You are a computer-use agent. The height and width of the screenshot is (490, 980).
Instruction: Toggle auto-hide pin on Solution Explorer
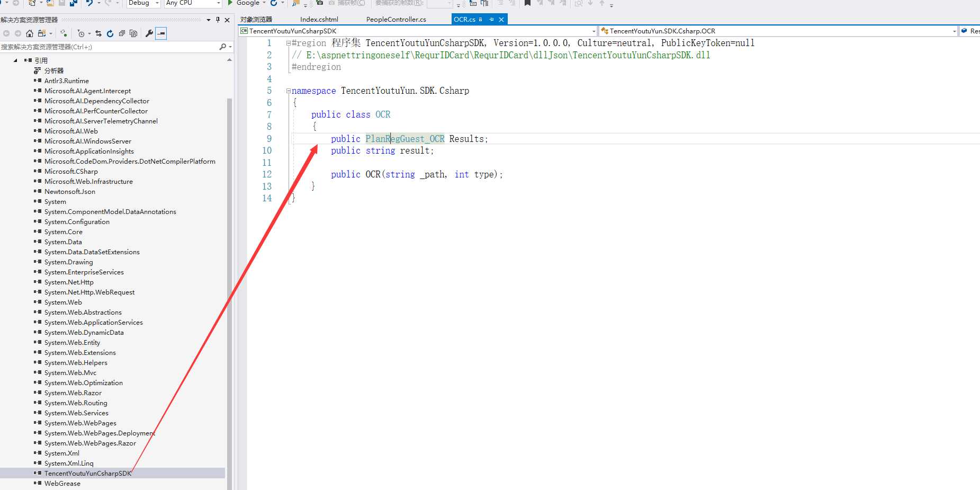pyautogui.click(x=218, y=20)
